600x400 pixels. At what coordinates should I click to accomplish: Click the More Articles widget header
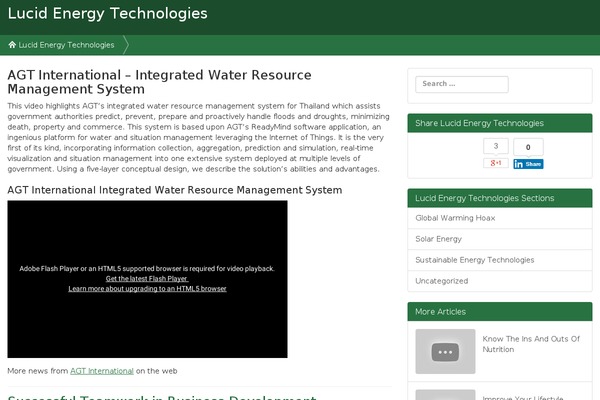point(500,312)
